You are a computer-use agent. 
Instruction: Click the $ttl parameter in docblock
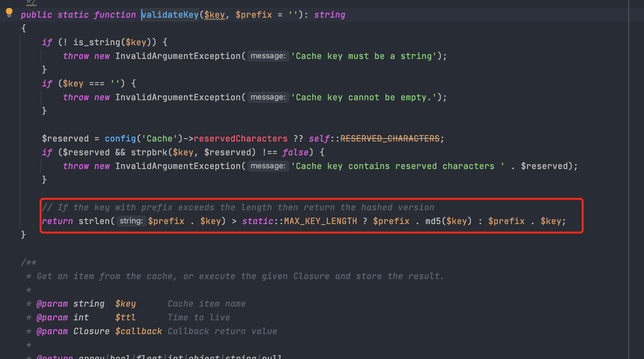[x=125, y=317]
